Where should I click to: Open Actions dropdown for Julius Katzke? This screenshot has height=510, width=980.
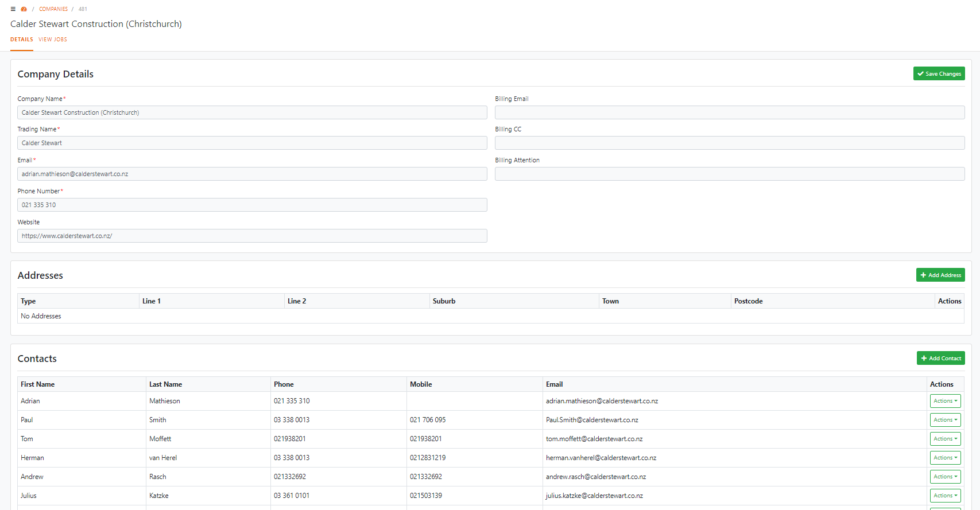tap(945, 496)
